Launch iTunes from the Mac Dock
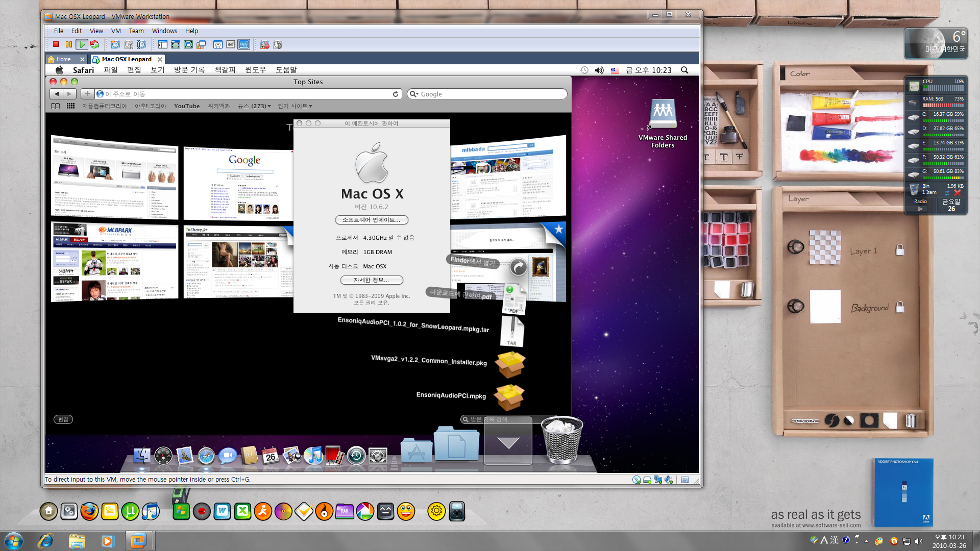This screenshot has height=551, width=980. pyautogui.click(x=313, y=455)
